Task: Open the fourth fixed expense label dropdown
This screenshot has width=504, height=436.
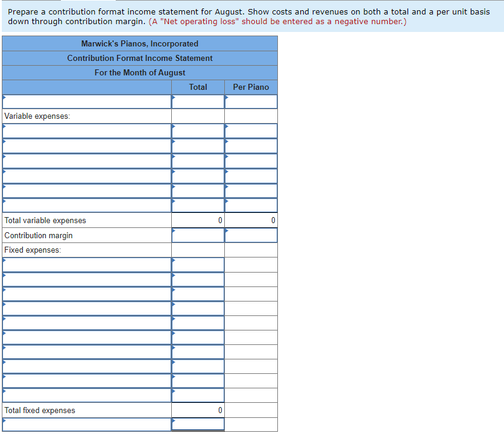Action: (87, 308)
